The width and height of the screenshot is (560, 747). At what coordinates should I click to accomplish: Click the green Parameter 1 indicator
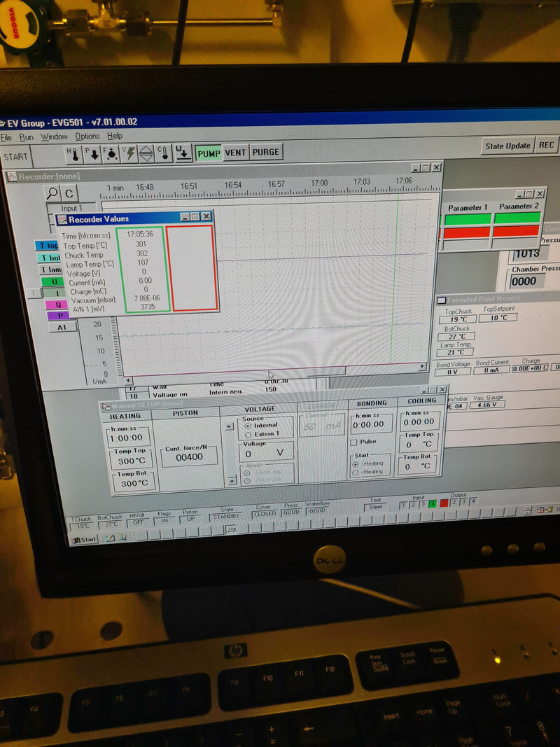point(468,220)
